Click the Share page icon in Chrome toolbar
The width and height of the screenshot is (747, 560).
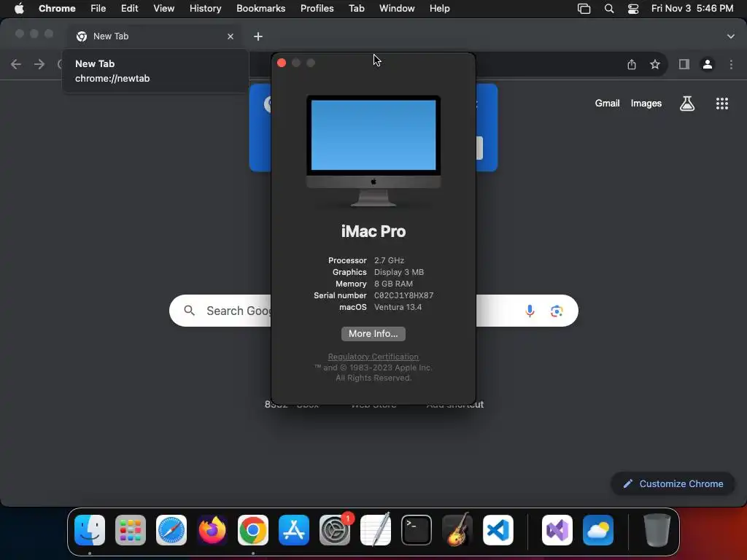tap(632, 64)
